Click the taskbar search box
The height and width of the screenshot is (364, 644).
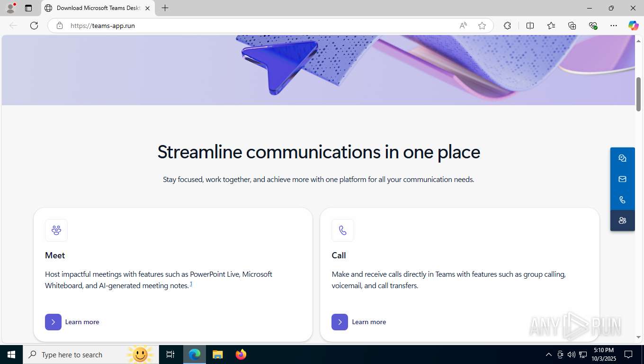91,355
